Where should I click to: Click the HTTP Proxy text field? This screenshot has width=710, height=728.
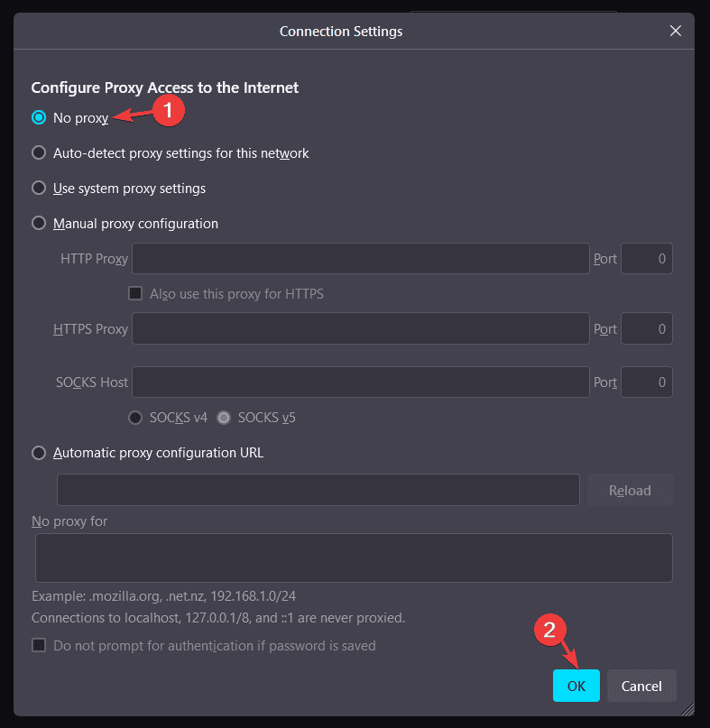pyautogui.click(x=361, y=259)
